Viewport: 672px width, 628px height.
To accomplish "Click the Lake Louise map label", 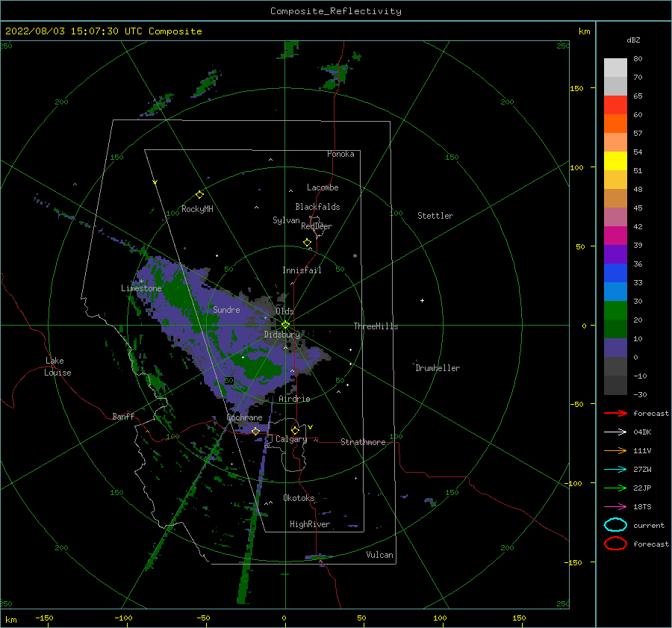I will pos(57,367).
